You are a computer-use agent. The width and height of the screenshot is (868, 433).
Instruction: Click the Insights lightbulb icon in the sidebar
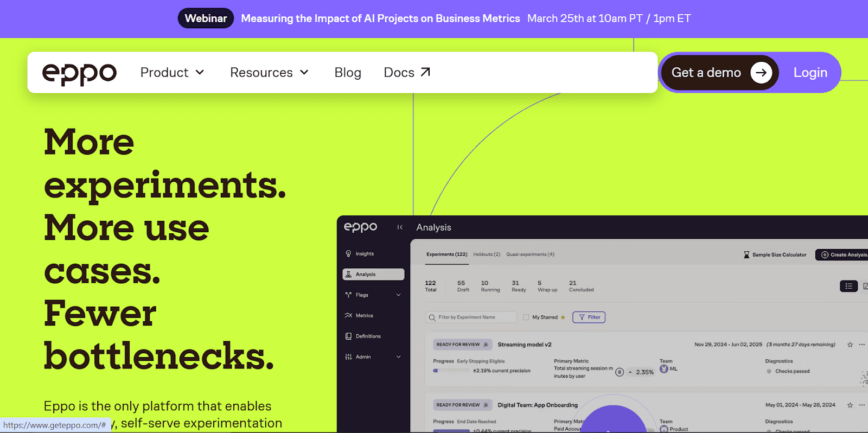pyautogui.click(x=348, y=253)
